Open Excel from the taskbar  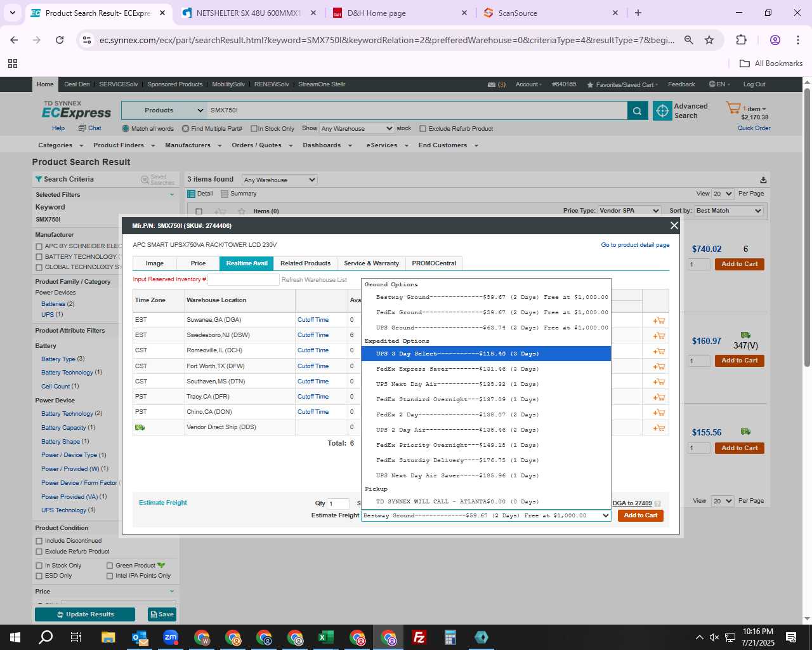point(326,637)
